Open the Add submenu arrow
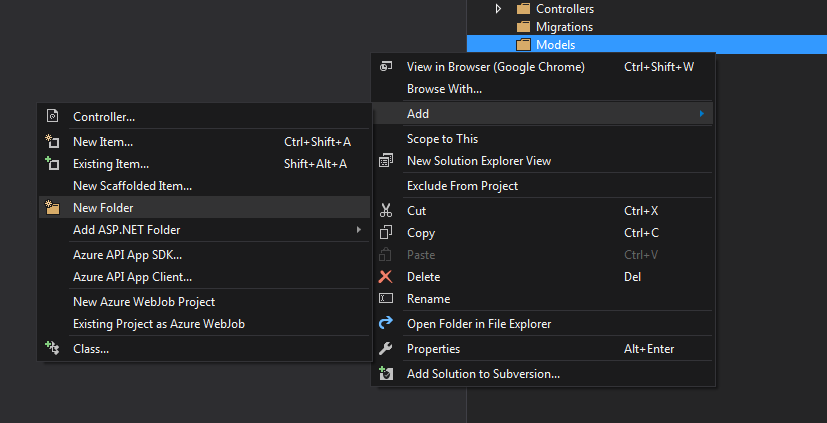 tap(702, 114)
